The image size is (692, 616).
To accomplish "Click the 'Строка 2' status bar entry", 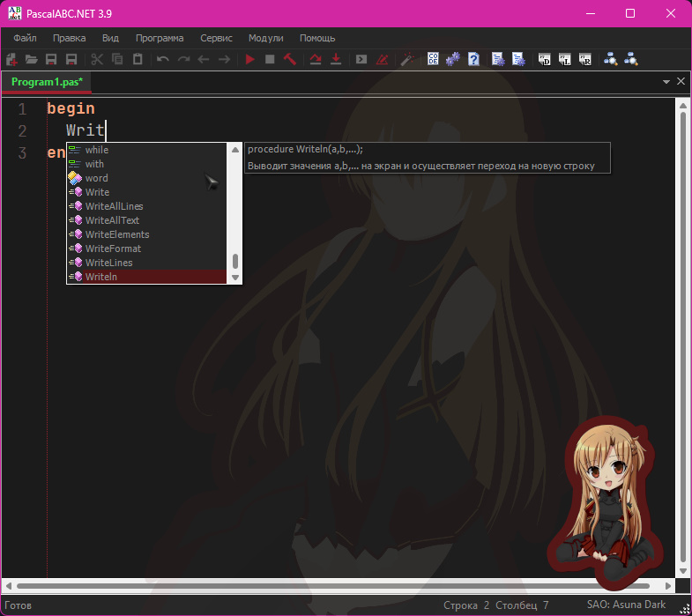I will 466,605.
